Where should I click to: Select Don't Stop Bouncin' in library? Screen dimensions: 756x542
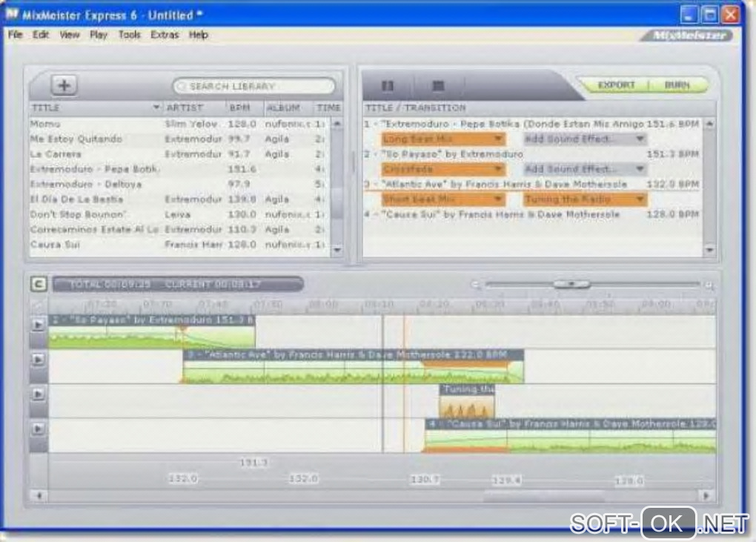tap(179, 214)
